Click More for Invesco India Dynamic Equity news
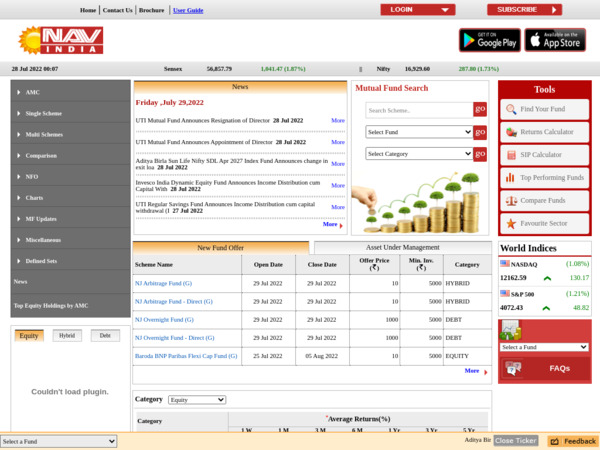Image resolution: width=600 pixels, height=450 pixels. tap(338, 185)
